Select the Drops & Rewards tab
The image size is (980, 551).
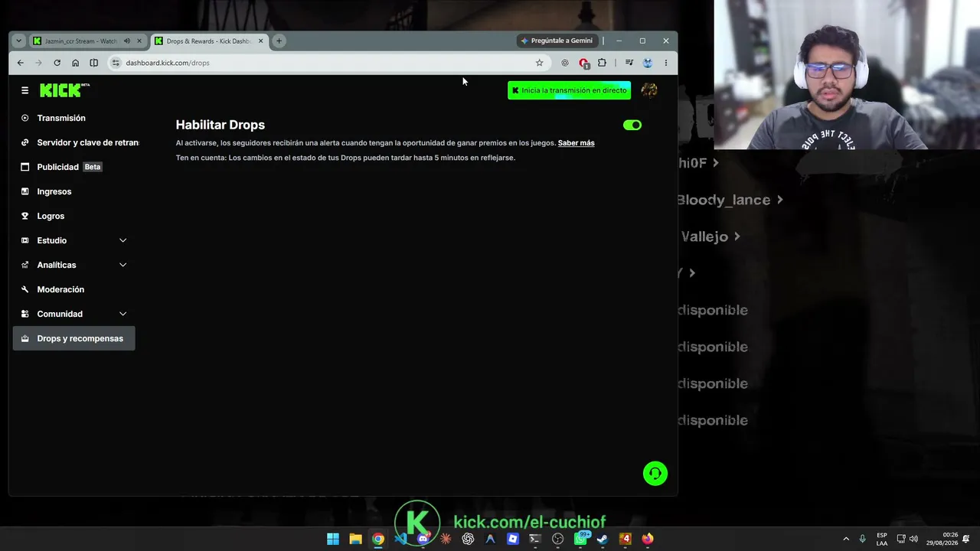(x=209, y=41)
